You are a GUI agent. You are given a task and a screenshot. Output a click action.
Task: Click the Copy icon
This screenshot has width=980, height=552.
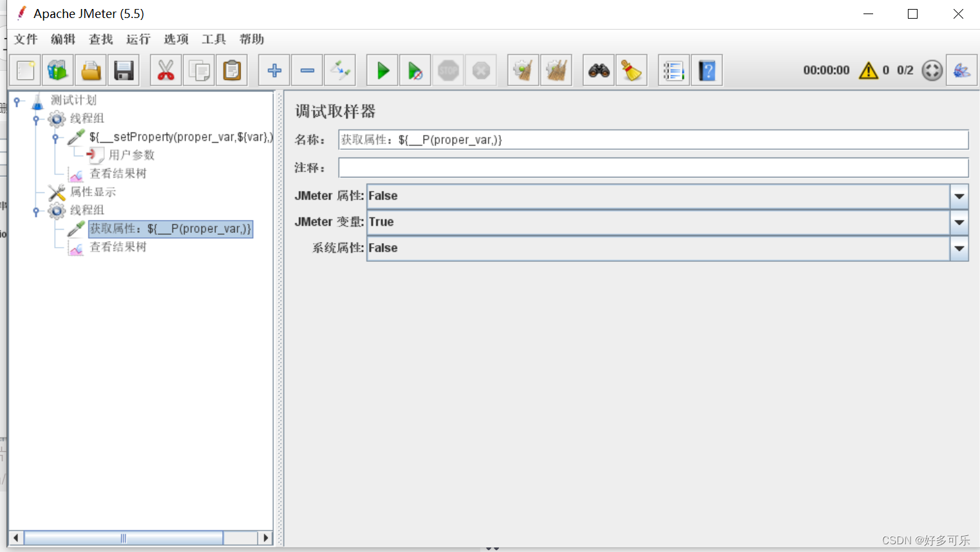pos(199,70)
